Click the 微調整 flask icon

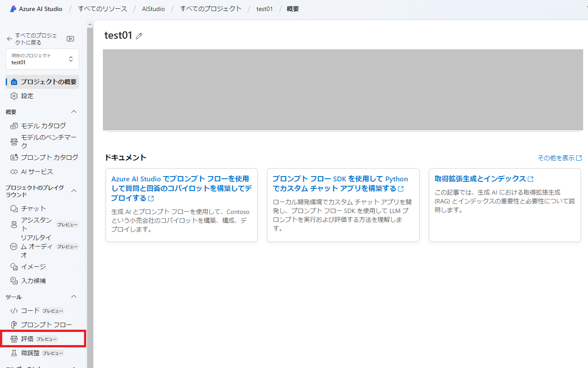[x=14, y=353]
